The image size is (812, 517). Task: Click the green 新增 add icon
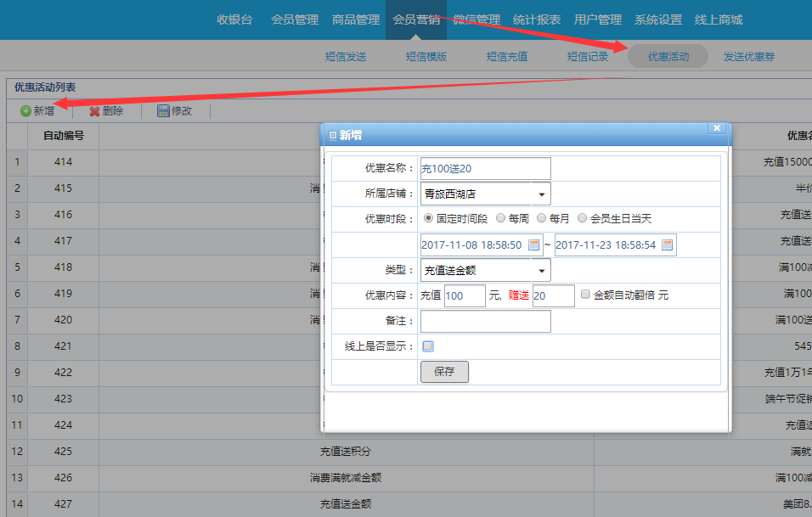(25, 111)
